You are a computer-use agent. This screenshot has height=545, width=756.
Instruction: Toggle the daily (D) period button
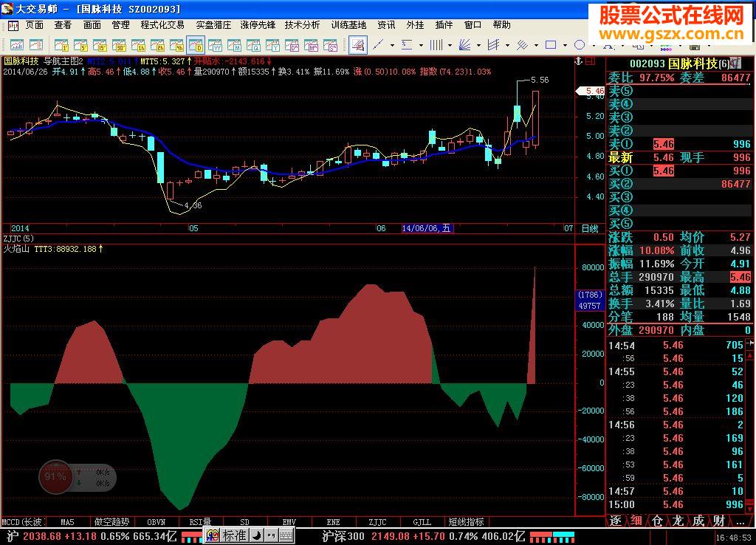pos(196,45)
